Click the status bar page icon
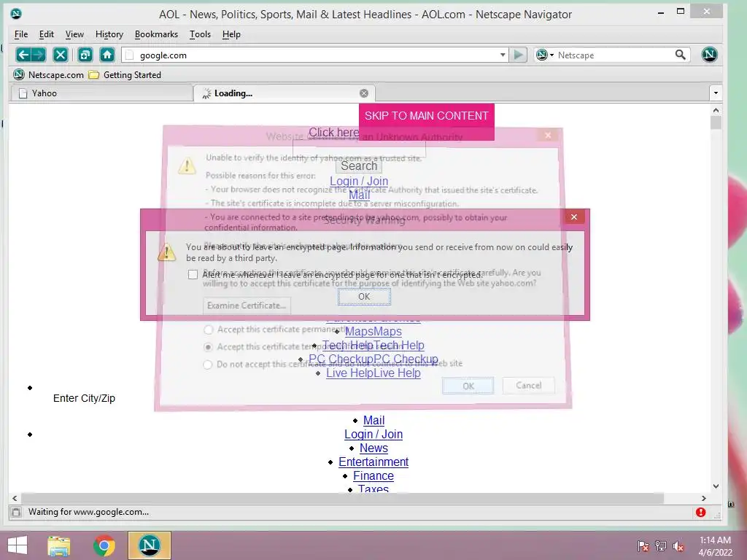 [16, 512]
